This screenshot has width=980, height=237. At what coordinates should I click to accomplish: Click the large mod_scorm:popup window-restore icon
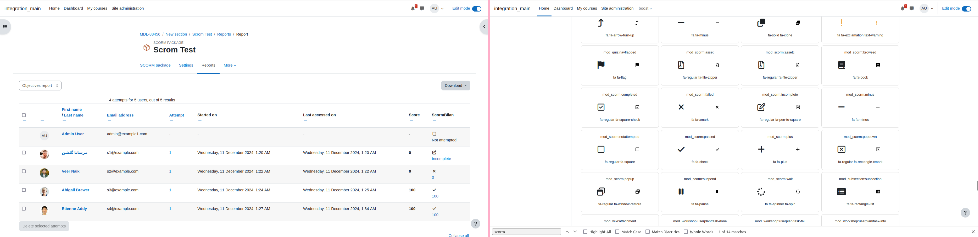coord(601,192)
